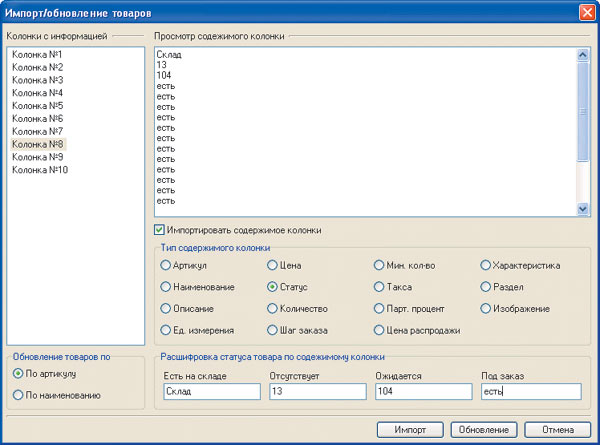The height and width of the screenshot is (445, 600).
Task: Select Колонка №9 in the list
Action: pos(38,157)
